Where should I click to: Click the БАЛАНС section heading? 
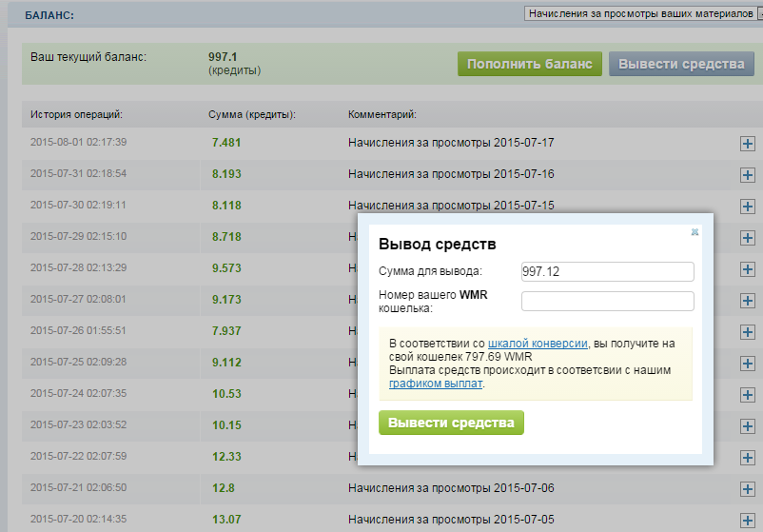click(49, 15)
